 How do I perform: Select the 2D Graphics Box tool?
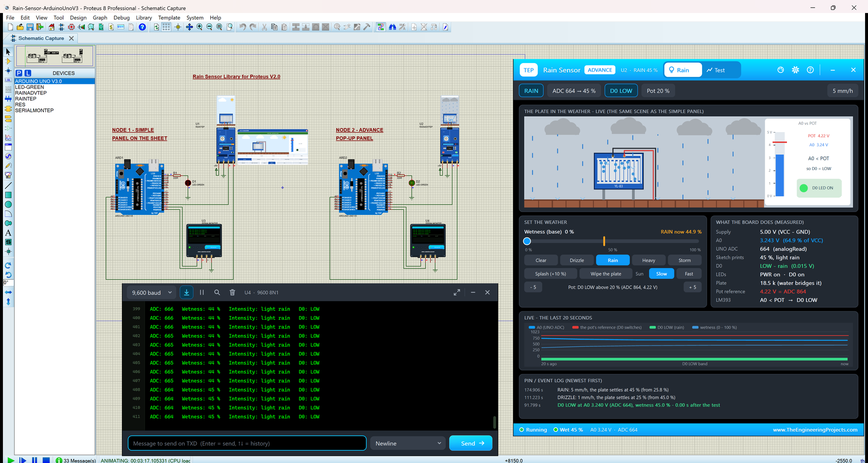(x=8, y=195)
